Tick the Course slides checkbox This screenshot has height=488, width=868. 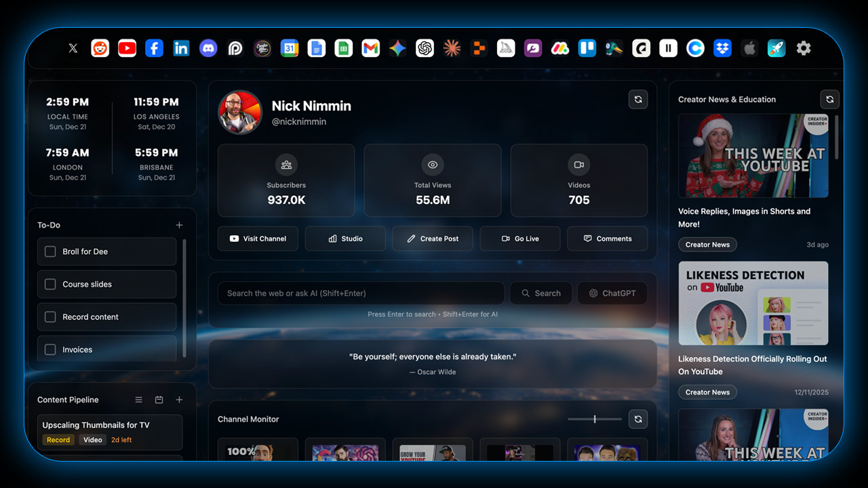[x=50, y=285]
